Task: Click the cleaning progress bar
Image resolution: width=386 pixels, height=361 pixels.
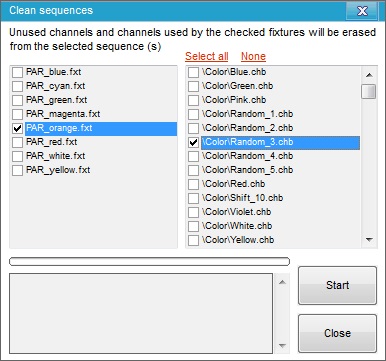Action: (149, 262)
